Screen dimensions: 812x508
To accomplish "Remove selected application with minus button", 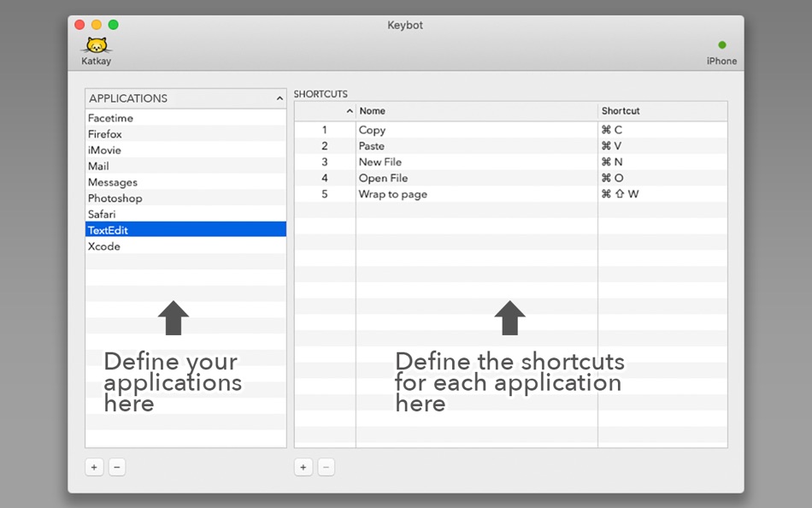I will pyautogui.click(x=117, y=467).
